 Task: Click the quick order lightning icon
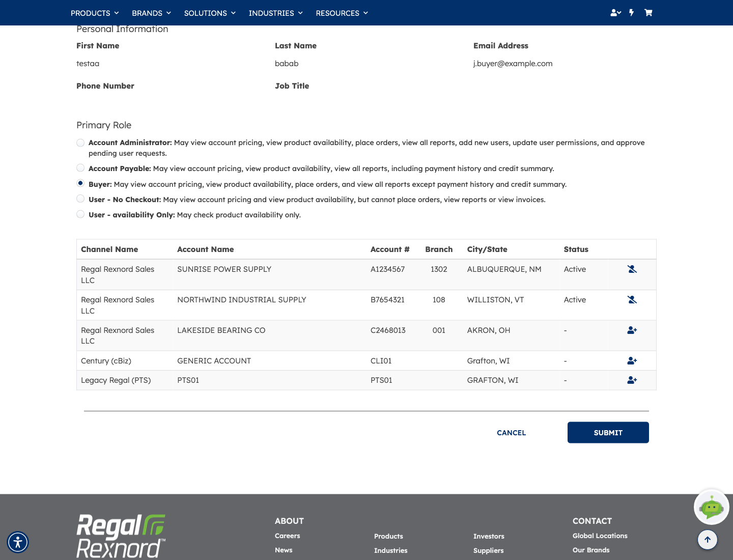tap(631, 13)
